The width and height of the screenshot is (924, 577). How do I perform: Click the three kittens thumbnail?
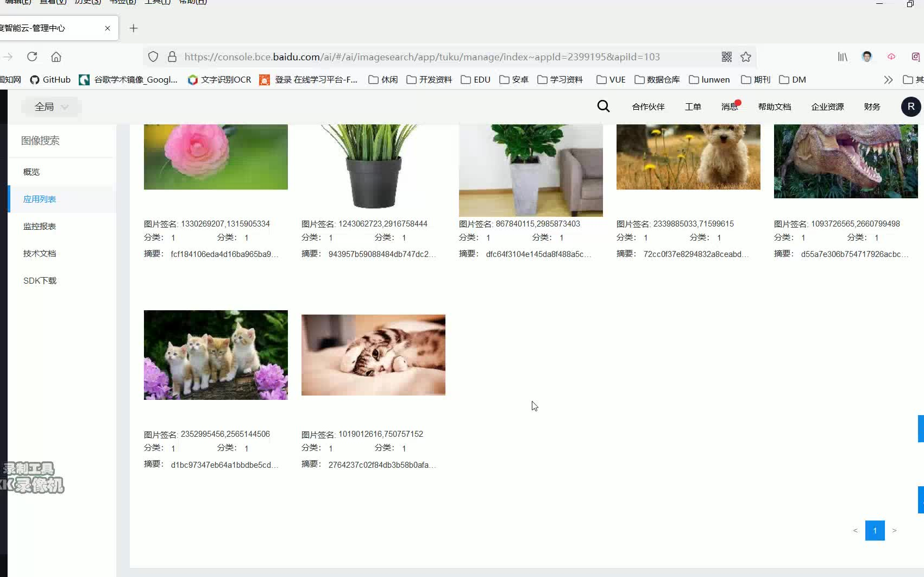[x=216, y=355]
